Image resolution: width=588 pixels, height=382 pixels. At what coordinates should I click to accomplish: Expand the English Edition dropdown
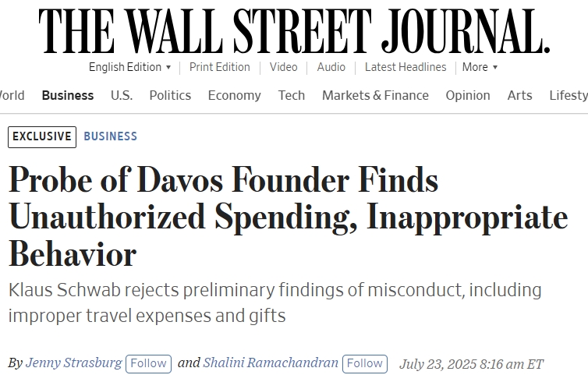129,67
